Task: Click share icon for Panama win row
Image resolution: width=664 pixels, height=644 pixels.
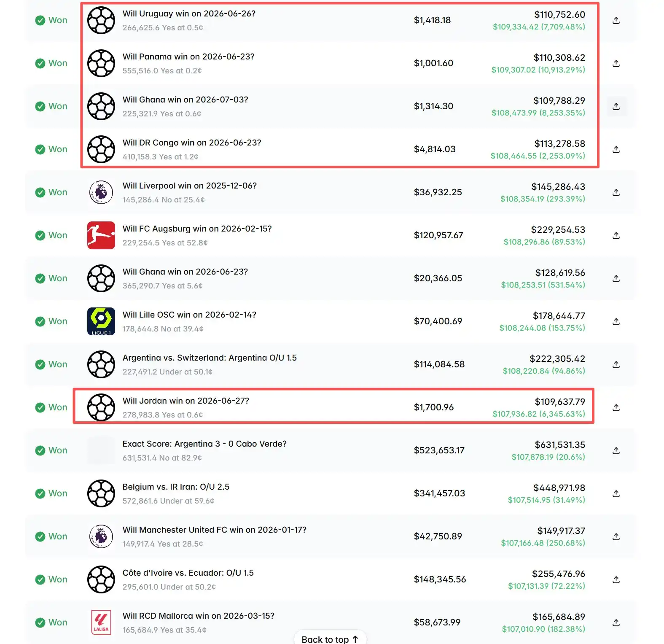Action: [616, 63]
